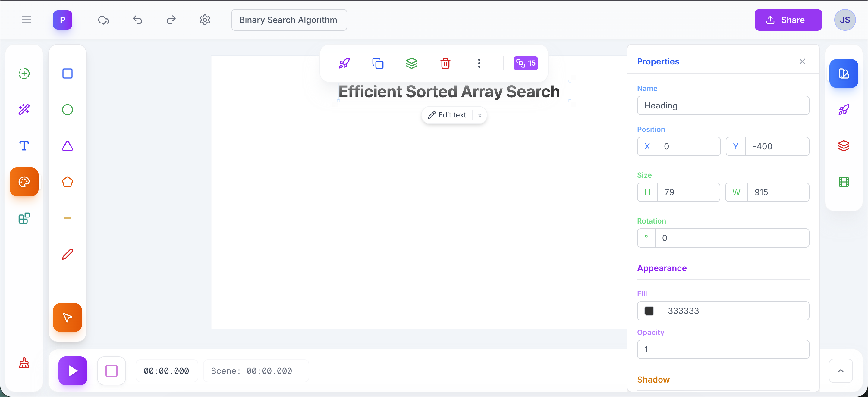Open the hamburger menu
Image resolution: width=868 pixels, height=397 pixels.
pyautogui.click(x=27, y=20)
